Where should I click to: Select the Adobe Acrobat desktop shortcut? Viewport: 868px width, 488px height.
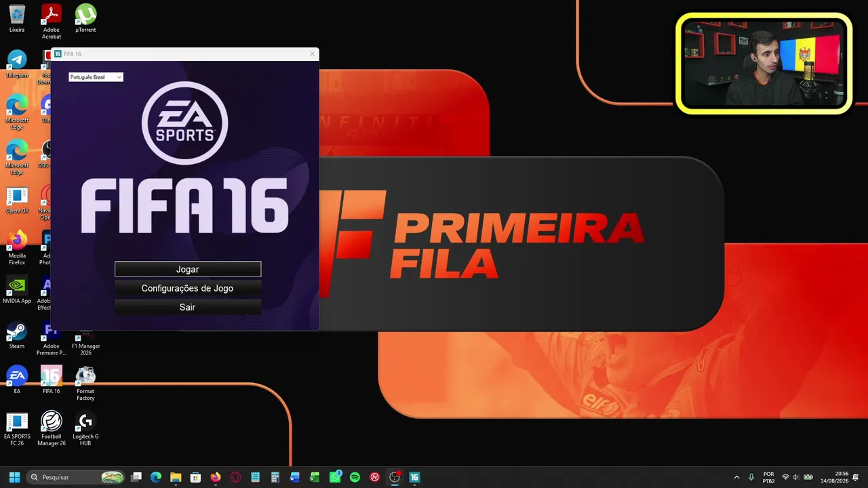tap(52, 21)
